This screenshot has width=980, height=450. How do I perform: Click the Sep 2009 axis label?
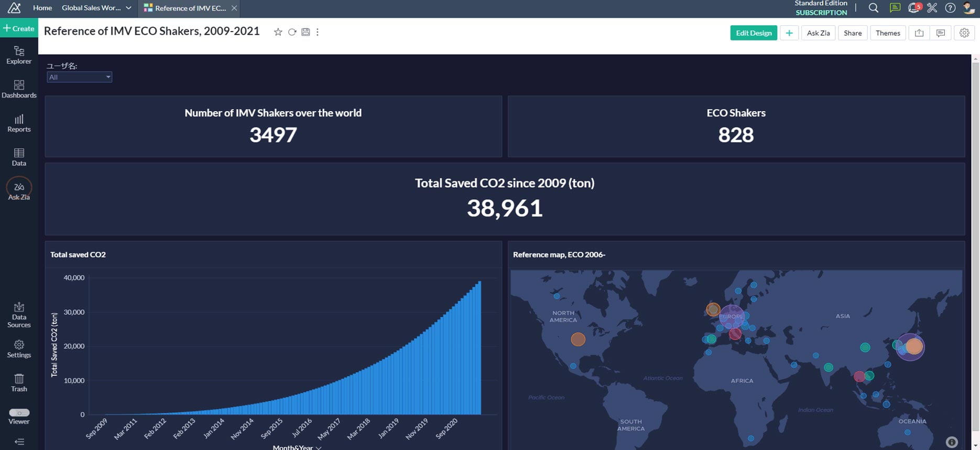[96, 428]
